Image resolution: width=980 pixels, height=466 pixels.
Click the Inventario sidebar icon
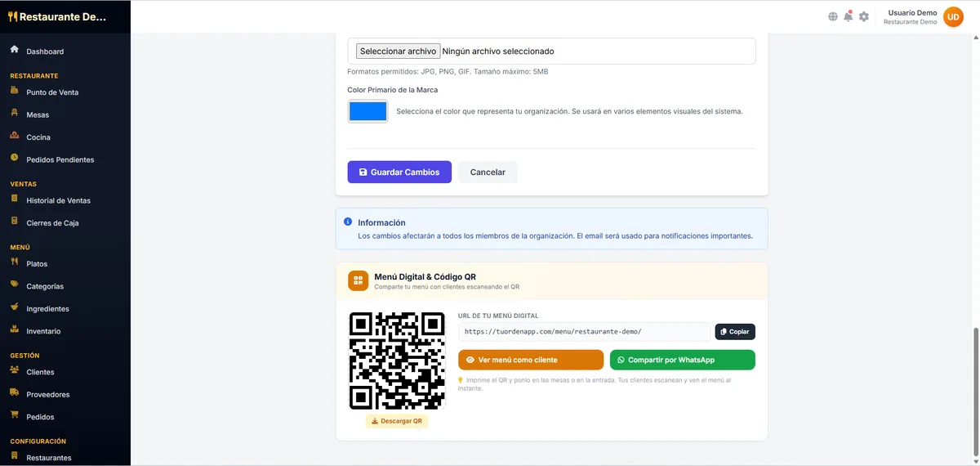tap(15, 329)
